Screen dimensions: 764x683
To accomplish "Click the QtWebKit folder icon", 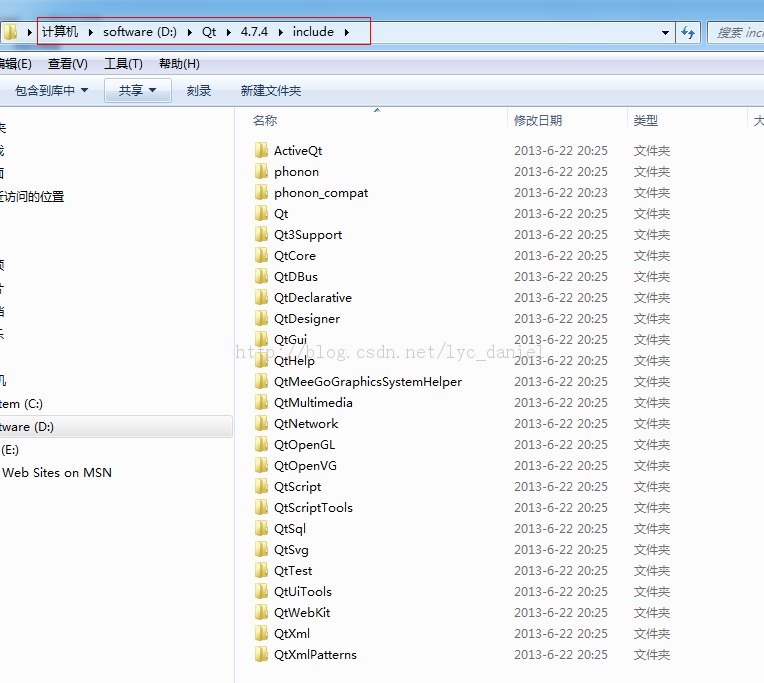I will 261,612.
